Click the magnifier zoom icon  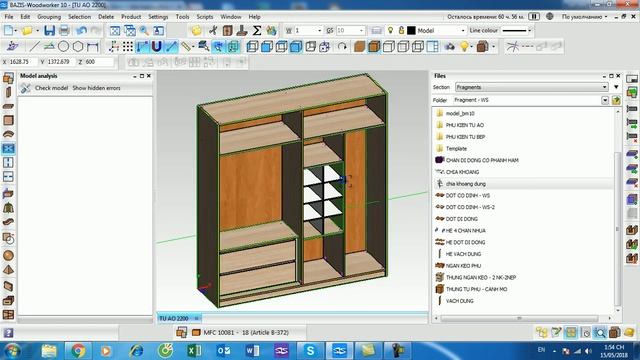[144, 31]
